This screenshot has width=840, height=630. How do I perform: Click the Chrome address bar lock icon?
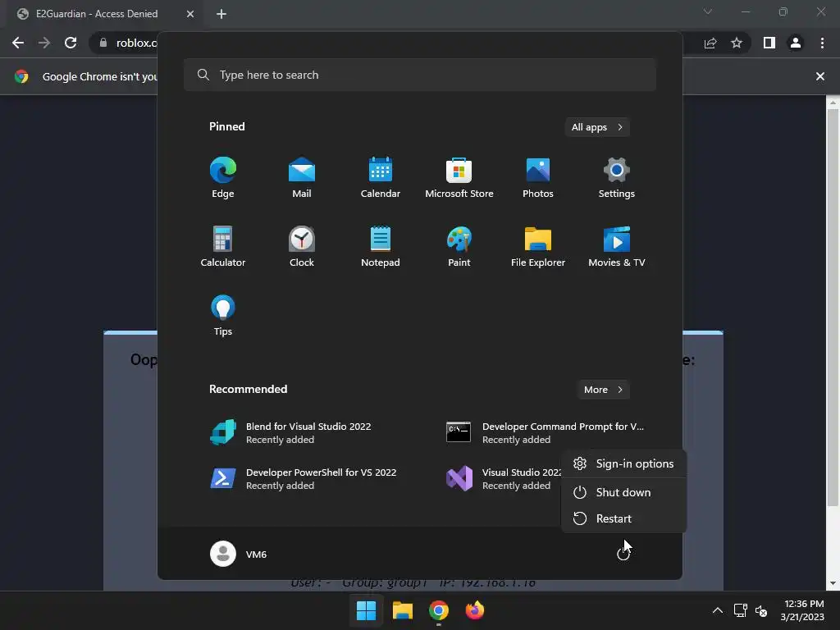(x=103, y=43)
